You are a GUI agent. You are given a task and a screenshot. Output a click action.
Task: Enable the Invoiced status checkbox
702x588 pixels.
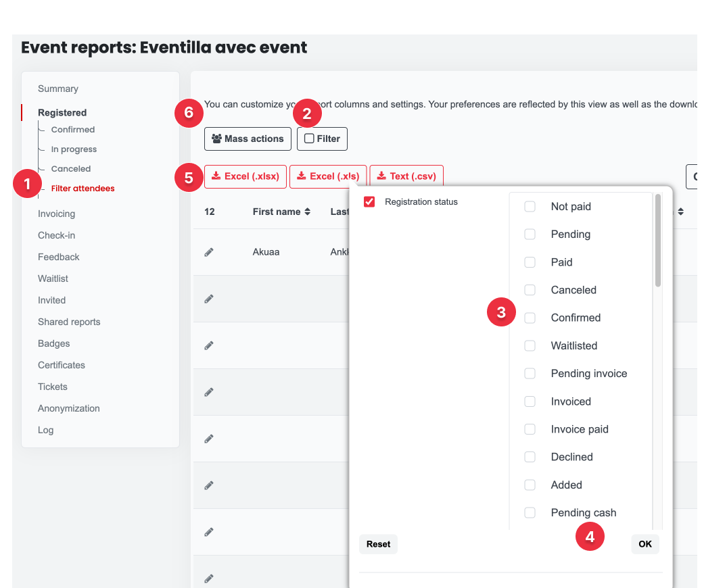pyautogui.click(x=530, y=401)
